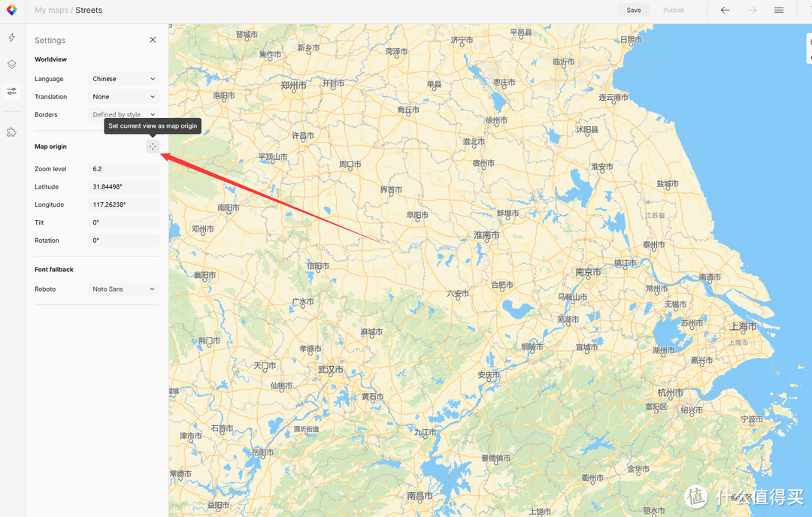This screenshot has height=517, width=812.
Task: Open the Borders dropdown
Action: (123, 114)
